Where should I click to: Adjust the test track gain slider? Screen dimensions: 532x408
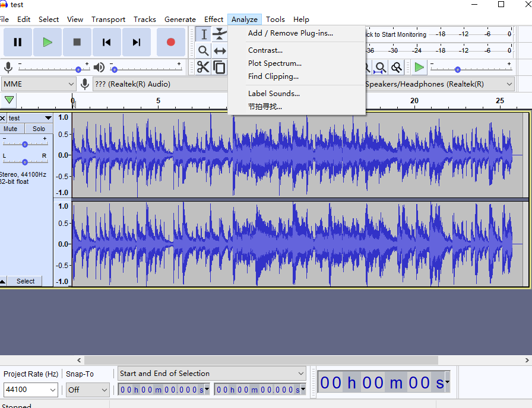click(25, 144)
